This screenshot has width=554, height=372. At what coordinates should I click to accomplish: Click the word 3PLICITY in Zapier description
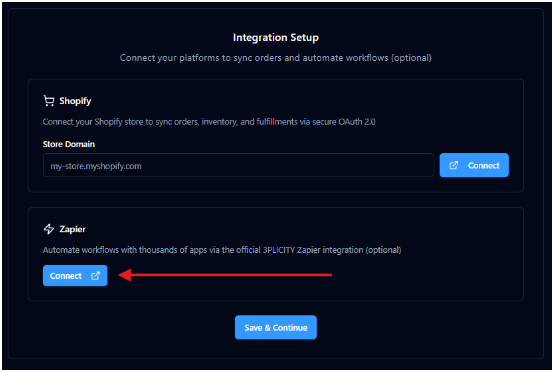pyautogui.click(x=279, y=250)
